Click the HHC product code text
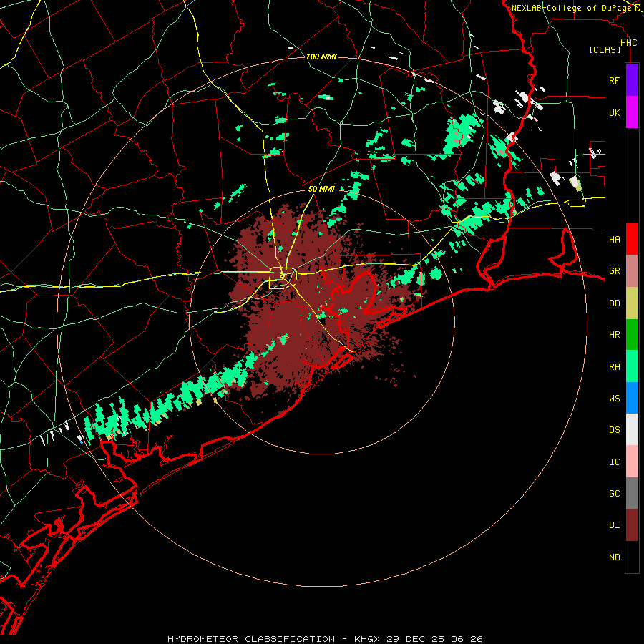The image size is (644, 644). click(x=629, y=43)
